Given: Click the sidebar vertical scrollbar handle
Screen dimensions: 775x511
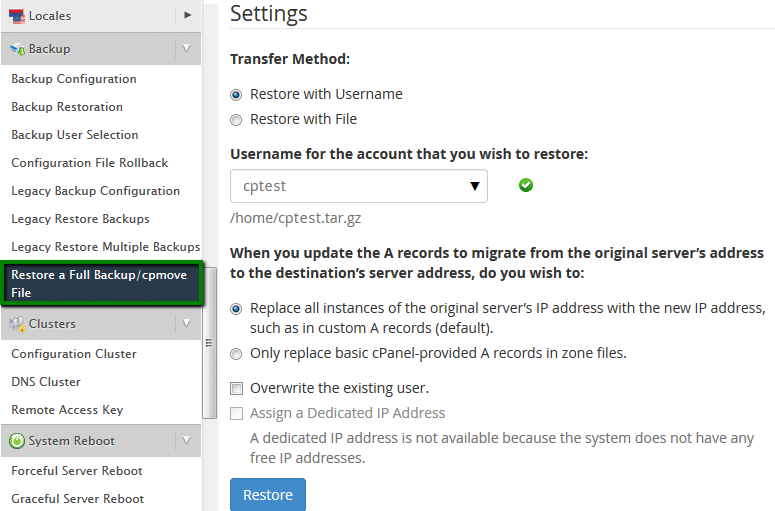Looking at the screenshot, I should (209, 342).
